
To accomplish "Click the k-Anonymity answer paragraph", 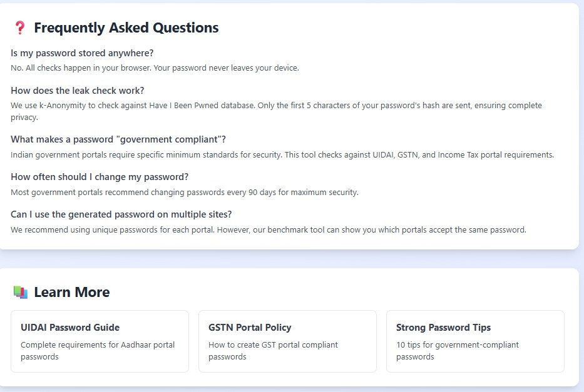I will (x=276, y=110).
